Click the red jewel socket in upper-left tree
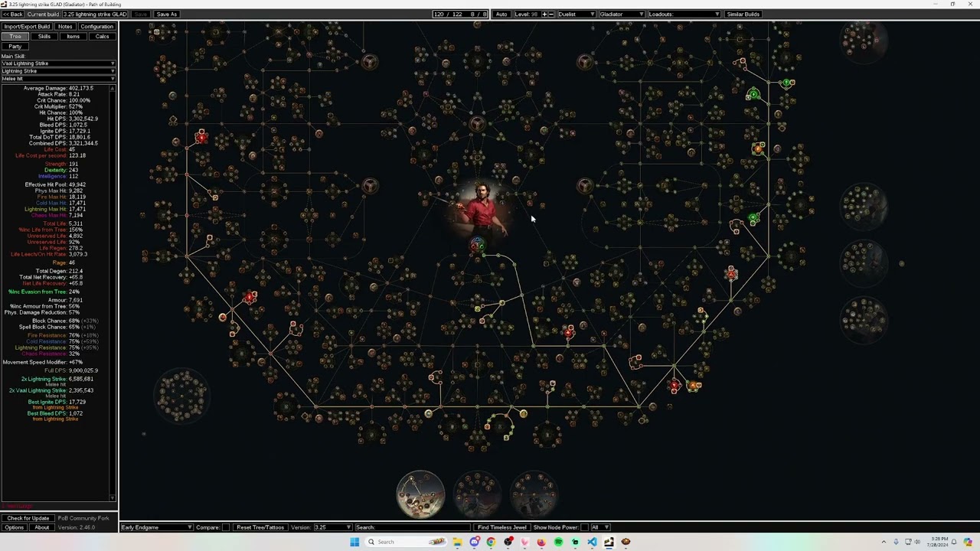Screen dimensions: 980x551 click(201, 137)
